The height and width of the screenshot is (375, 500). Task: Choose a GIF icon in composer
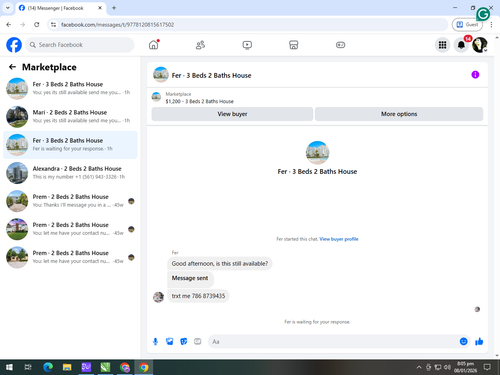click(x=198, y=341)
